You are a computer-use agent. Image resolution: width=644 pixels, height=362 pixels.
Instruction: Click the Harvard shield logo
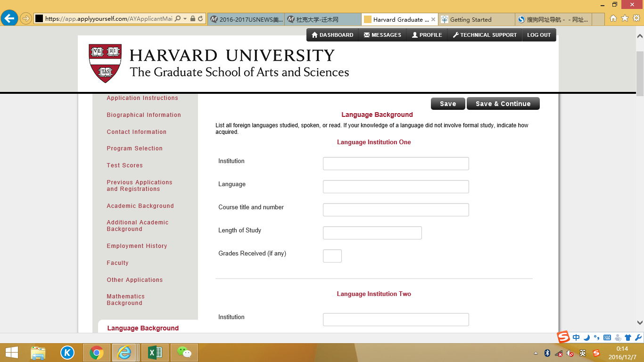pyautogui.click(x=105, y=63)
